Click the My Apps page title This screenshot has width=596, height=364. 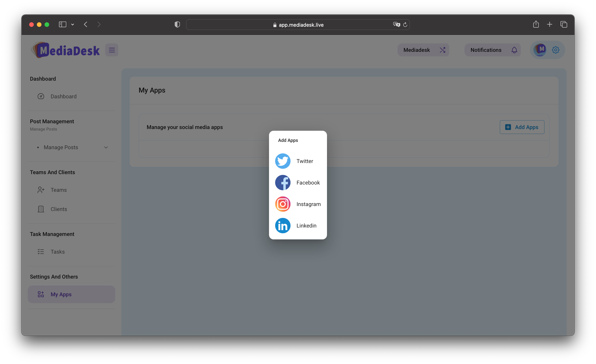[x=152, y=90]
